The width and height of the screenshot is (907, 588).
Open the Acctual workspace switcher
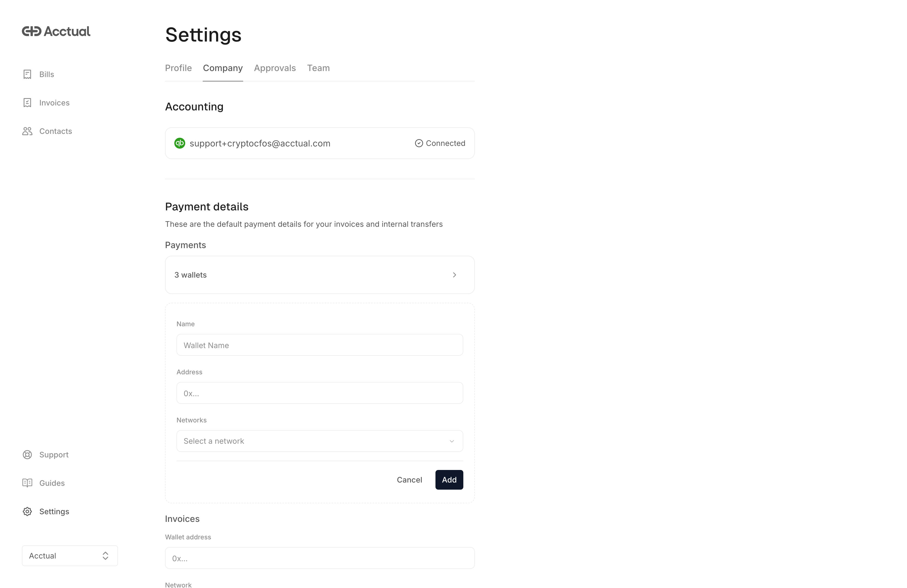tap(70, 555)
